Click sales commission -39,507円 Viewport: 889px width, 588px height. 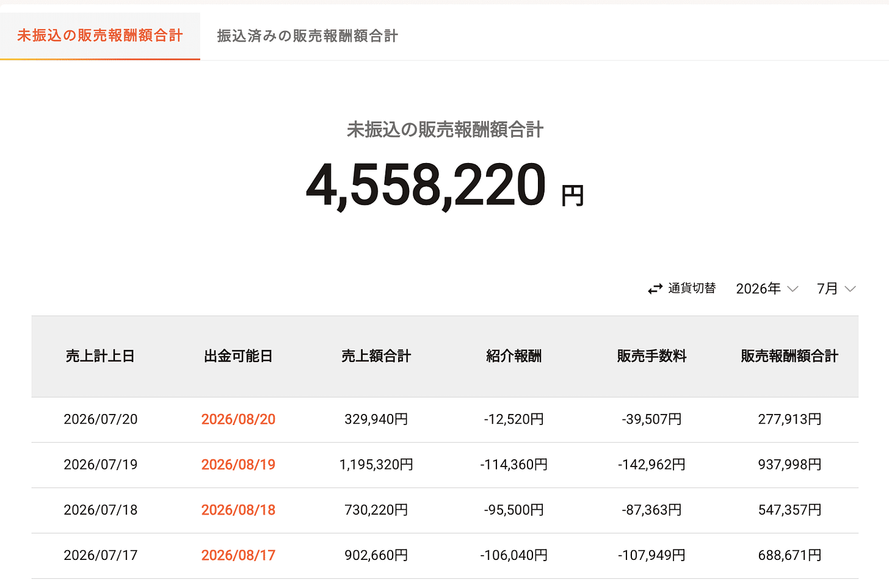click(x=651, y=419)
